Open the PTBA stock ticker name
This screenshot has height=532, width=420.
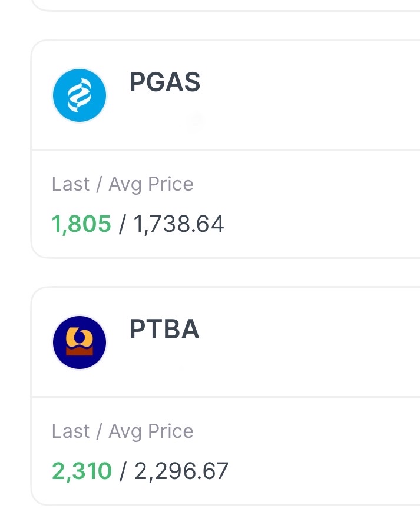click(164, 330)
